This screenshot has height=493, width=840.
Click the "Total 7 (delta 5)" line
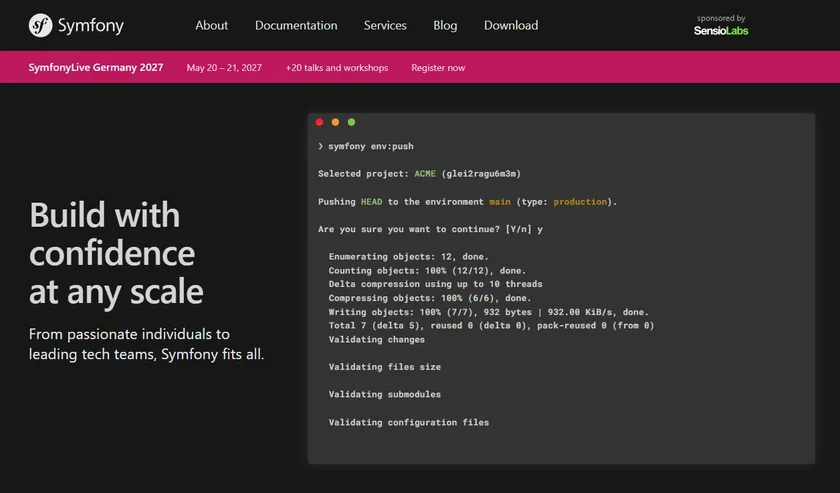coord(491,325)
